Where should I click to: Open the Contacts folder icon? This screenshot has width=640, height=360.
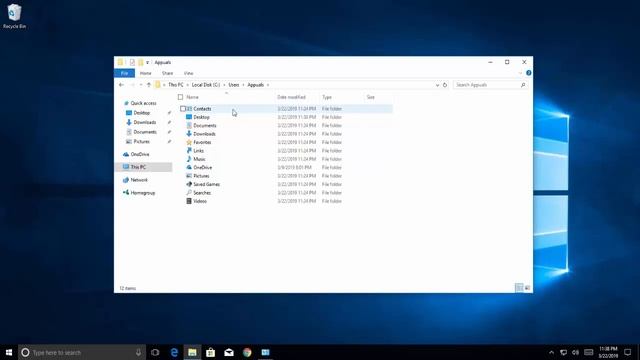[x=189, y=109]
